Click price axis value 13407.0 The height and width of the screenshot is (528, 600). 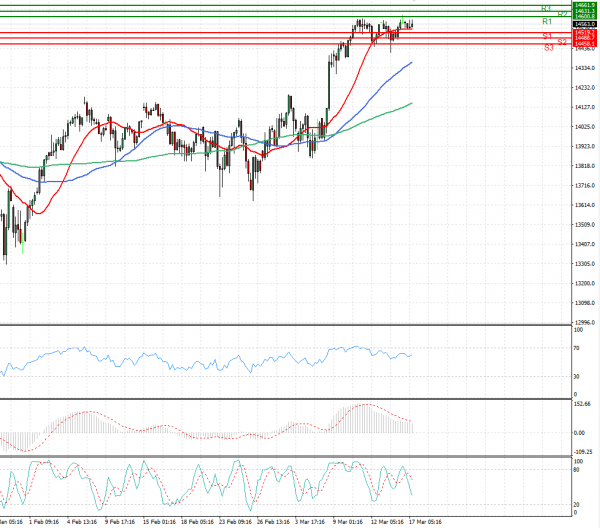(x=585, y=244)
